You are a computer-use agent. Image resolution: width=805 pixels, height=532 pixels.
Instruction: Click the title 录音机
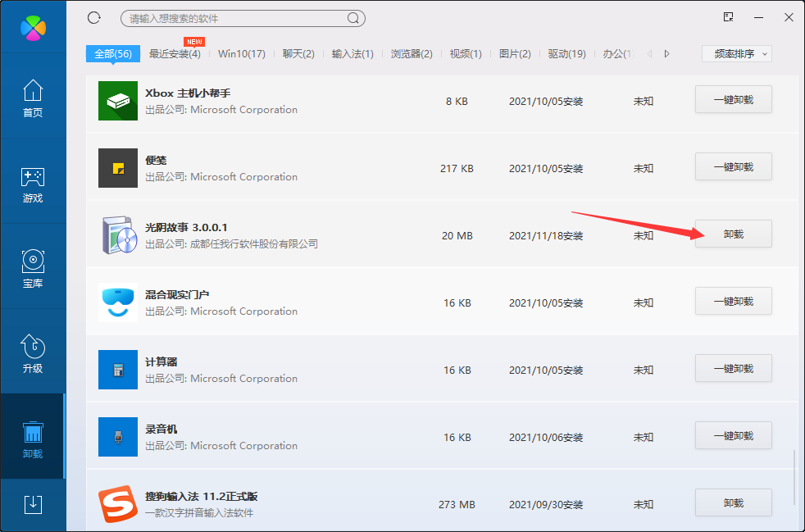point(161,430)
